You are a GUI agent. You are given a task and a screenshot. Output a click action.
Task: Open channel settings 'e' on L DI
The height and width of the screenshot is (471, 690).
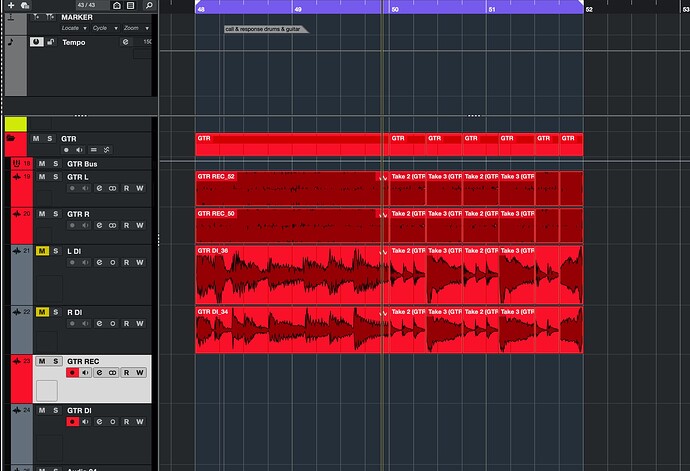click(99, 262)
